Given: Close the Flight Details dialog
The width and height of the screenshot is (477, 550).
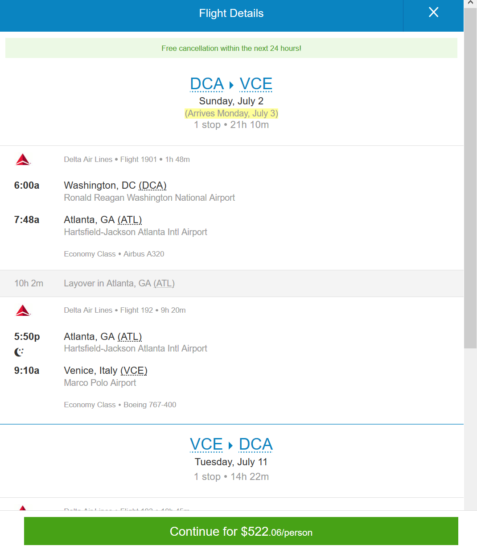Looking at the screenshot, I should point(434,13).
